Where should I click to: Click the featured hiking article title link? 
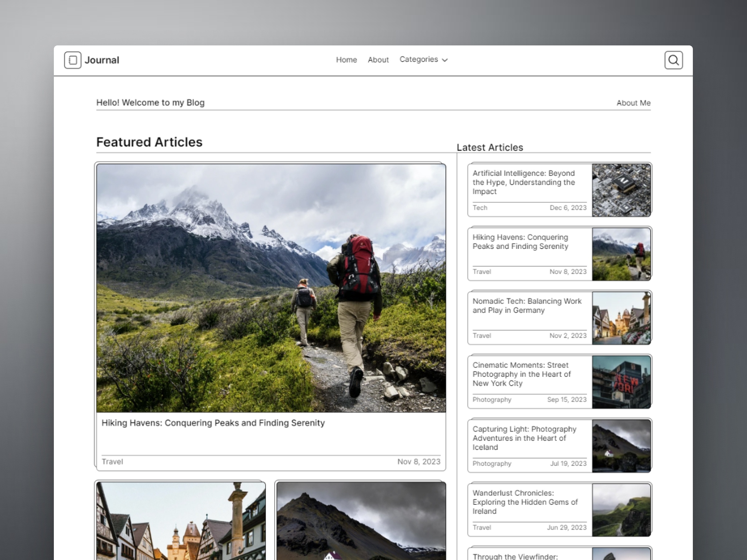click(x=213, y=422)
